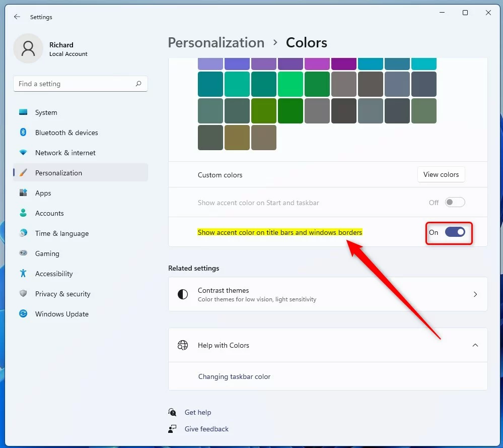
Task: Open Network & internet settings
Action: tap(81, 153)
